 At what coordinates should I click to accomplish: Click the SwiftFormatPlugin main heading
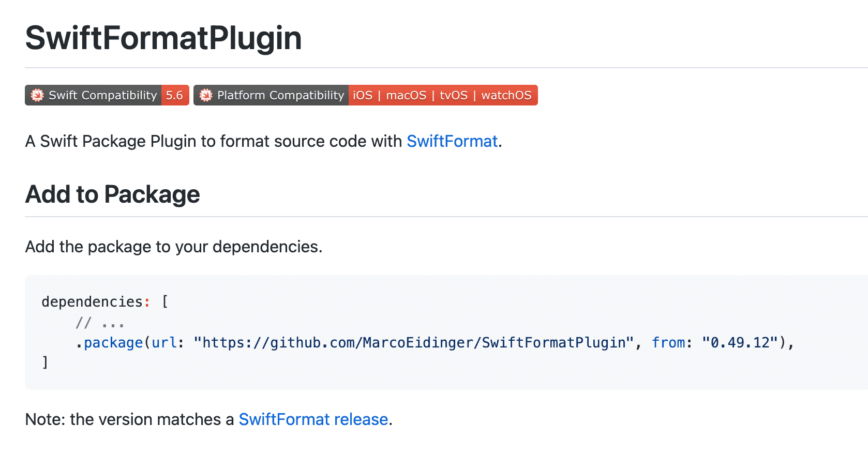163,38
